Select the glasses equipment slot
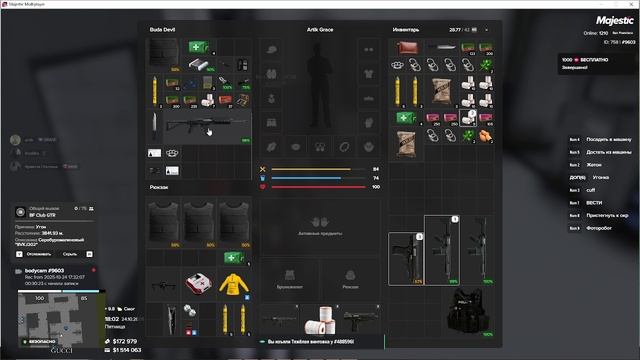This screenshot has width=640, height=360. click(x=369, y=50)
